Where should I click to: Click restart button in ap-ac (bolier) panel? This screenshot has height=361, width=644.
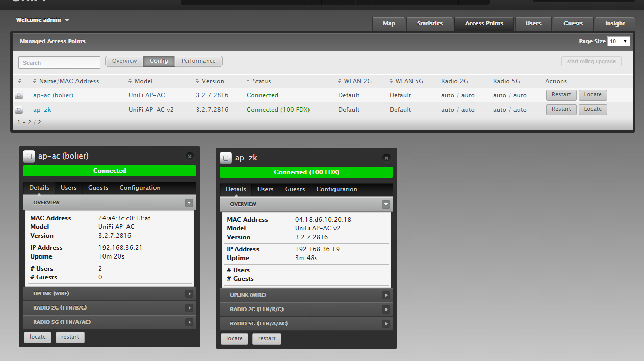coord(70,337)
